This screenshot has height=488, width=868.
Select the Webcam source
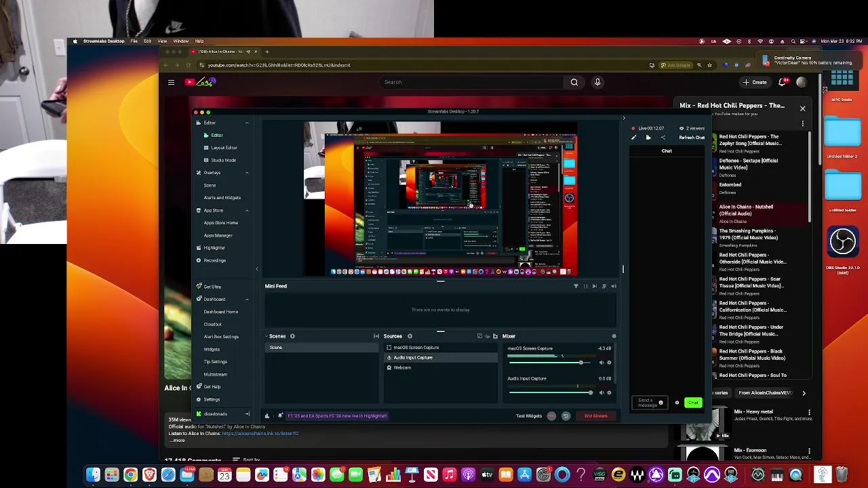440,367
